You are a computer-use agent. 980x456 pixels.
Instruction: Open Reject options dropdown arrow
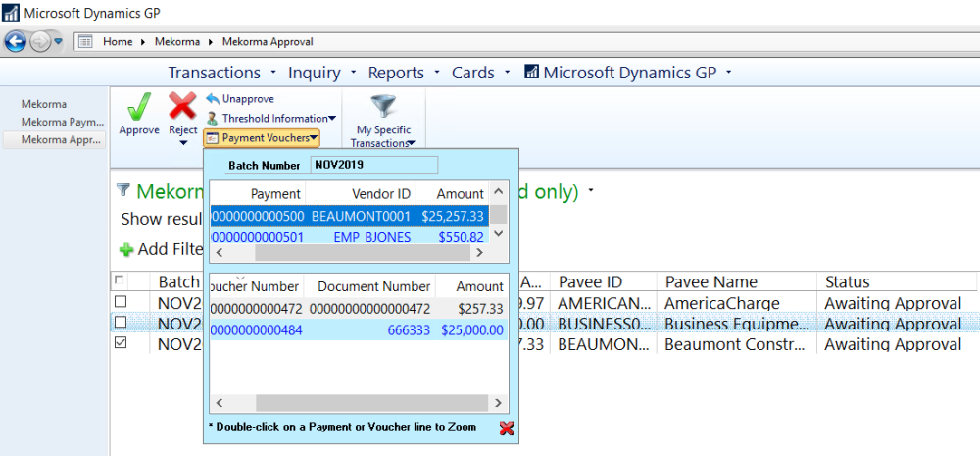click(182, 143)
